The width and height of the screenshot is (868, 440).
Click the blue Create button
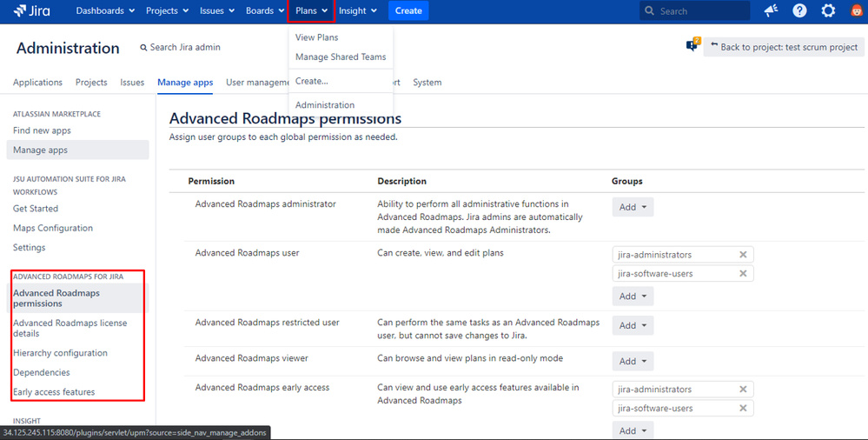point(408,10)
